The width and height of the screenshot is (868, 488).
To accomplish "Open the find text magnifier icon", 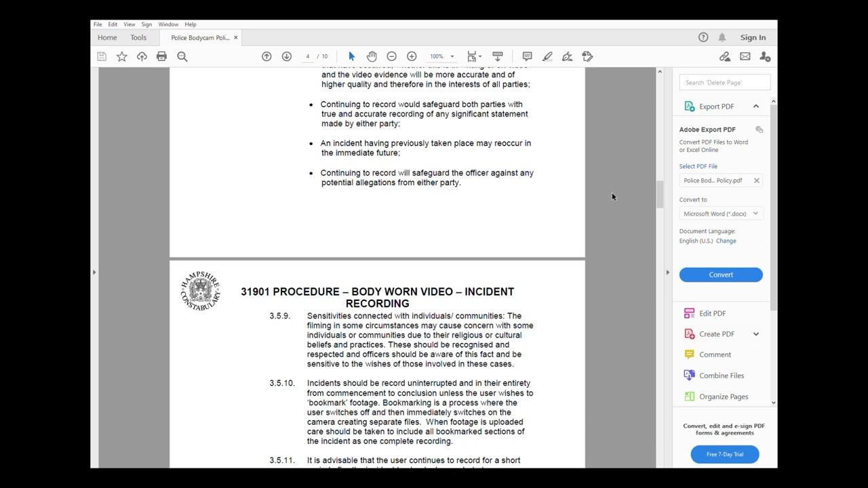I will (182, 56).
